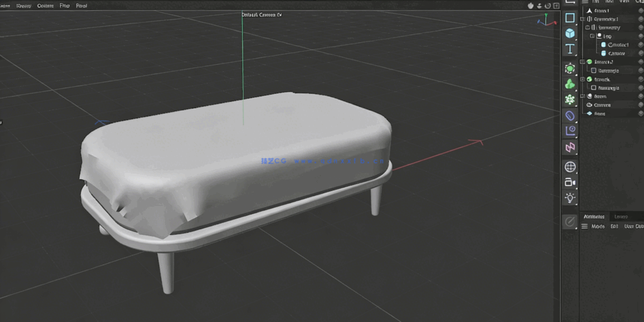This screenshot has width=644, height=322.
Task: Click the viewport move navigation icon
Action: pyautogui.click(x=530, y=5)
